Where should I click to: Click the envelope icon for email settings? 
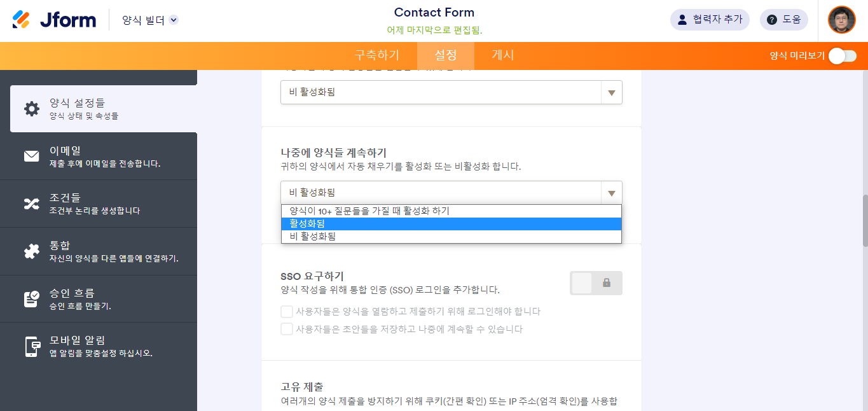[31, 156]
